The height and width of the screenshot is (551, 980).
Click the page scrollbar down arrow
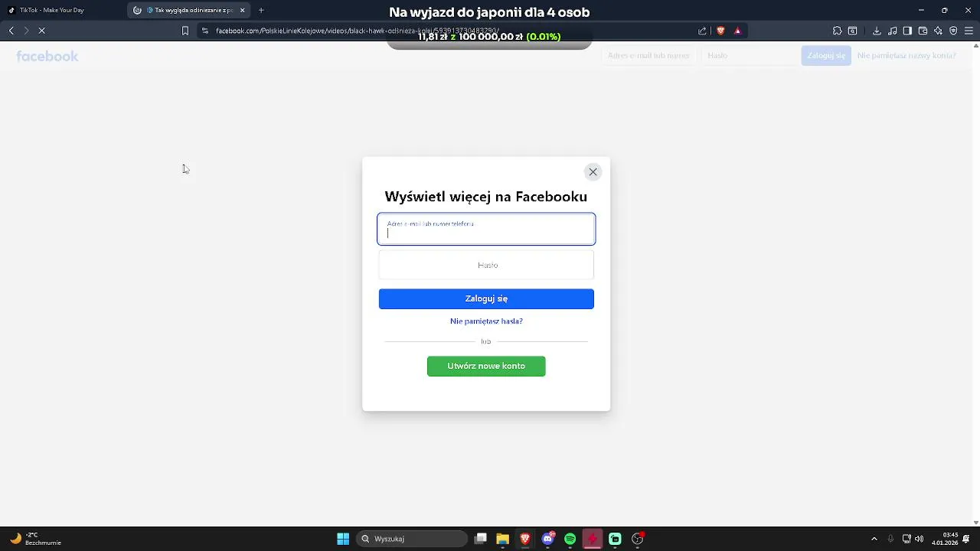[x=975, y=523]
